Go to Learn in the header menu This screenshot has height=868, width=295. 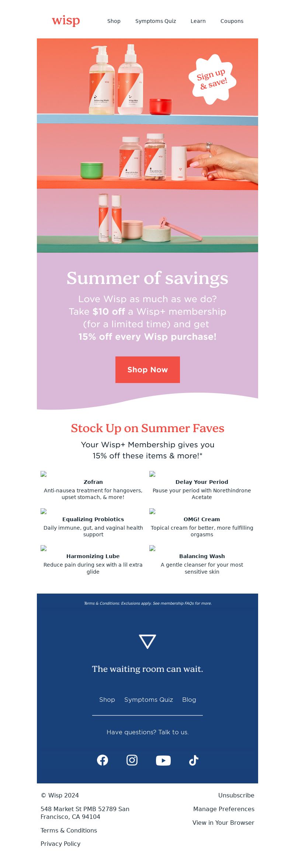point(198,21)
